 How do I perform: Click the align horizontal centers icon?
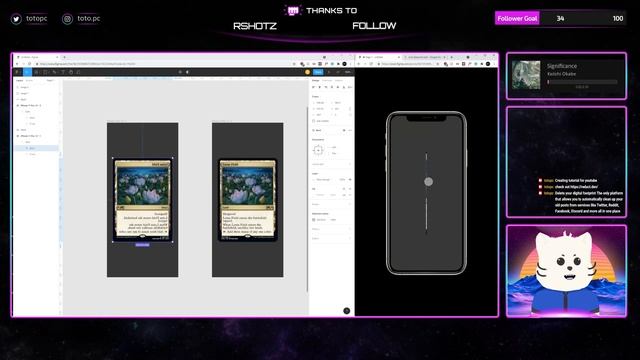(320, 87)
